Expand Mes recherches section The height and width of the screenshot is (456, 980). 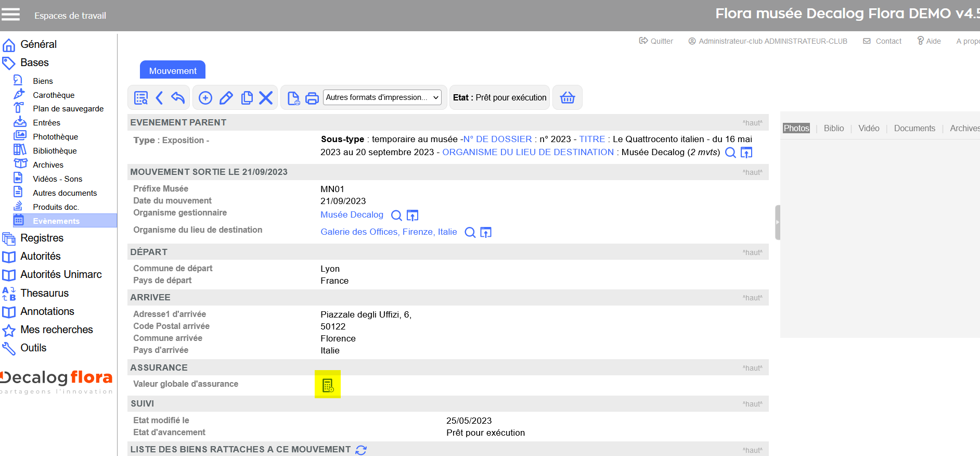(56, 330)
